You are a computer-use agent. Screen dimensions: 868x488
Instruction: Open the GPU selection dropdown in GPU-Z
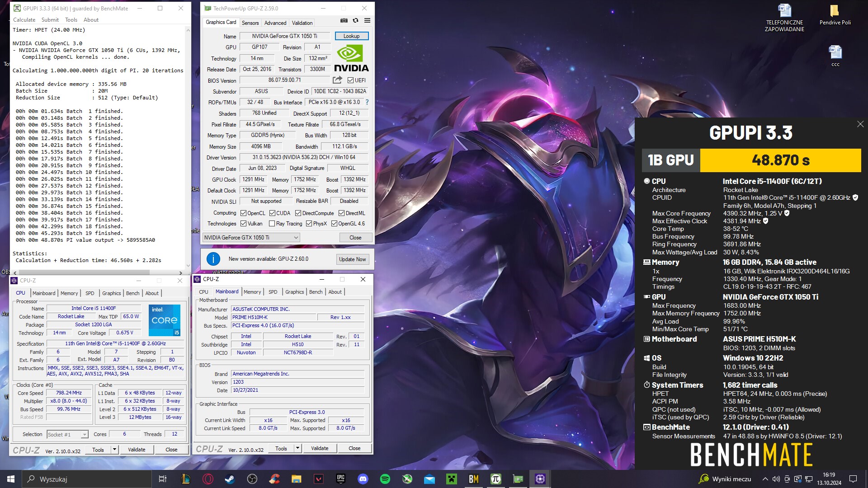[251, 238]
